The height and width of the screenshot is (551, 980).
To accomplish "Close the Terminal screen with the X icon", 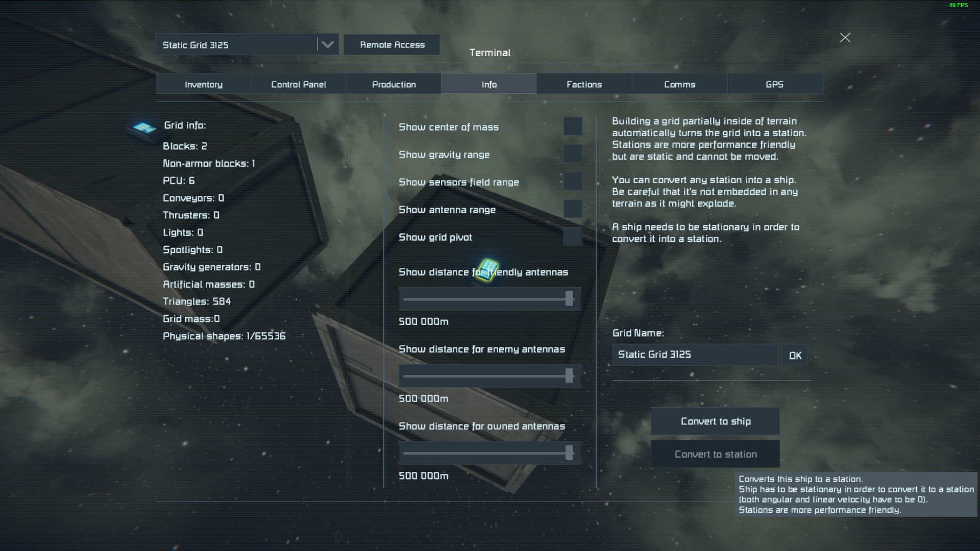I will click(x=845, y=38).
